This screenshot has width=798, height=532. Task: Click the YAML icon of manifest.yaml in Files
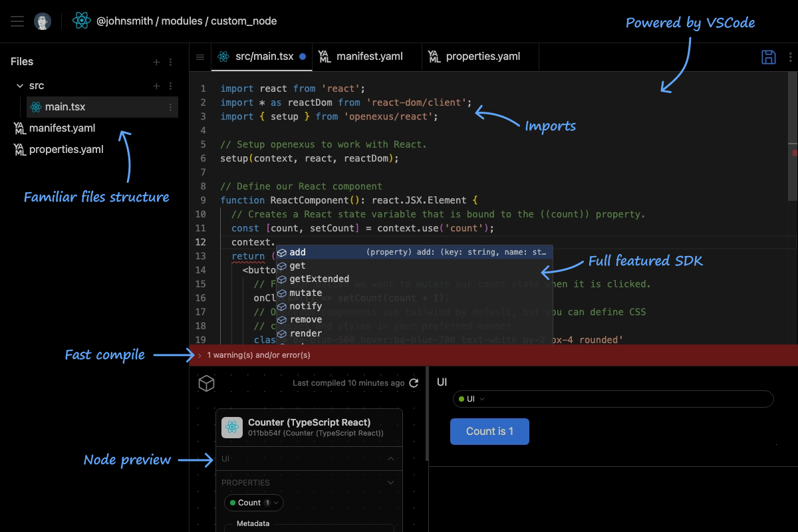pyautogui.click(x=20, y=128)
